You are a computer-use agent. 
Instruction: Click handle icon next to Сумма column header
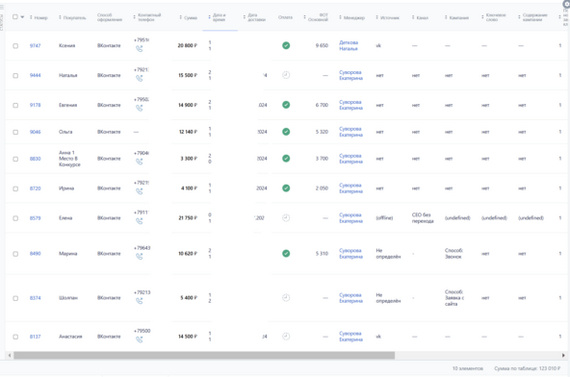pyautogui.click(x=180, y=17)
